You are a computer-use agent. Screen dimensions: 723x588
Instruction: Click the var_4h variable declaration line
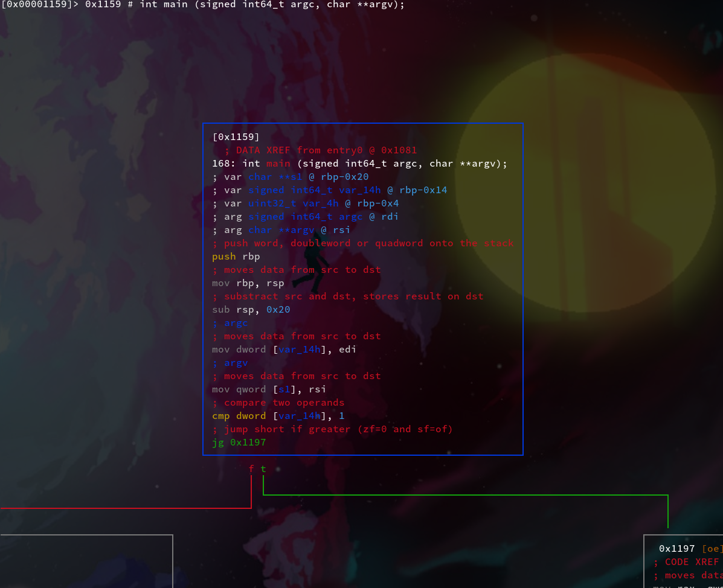[x=305, y=203]
